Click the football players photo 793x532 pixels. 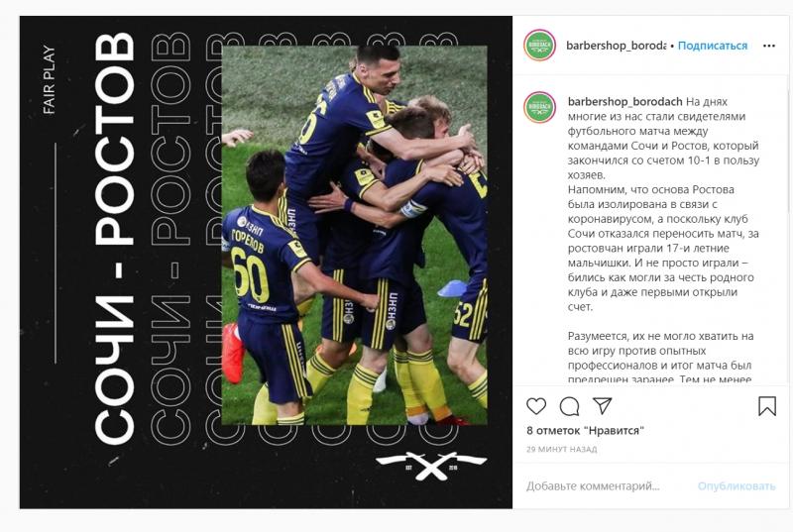(355, 235)
